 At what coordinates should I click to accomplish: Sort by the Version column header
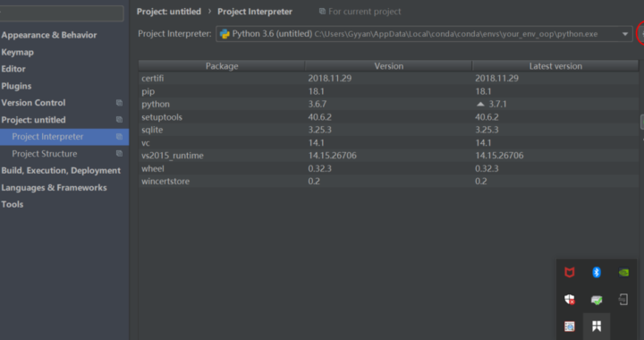click(388, 66)
